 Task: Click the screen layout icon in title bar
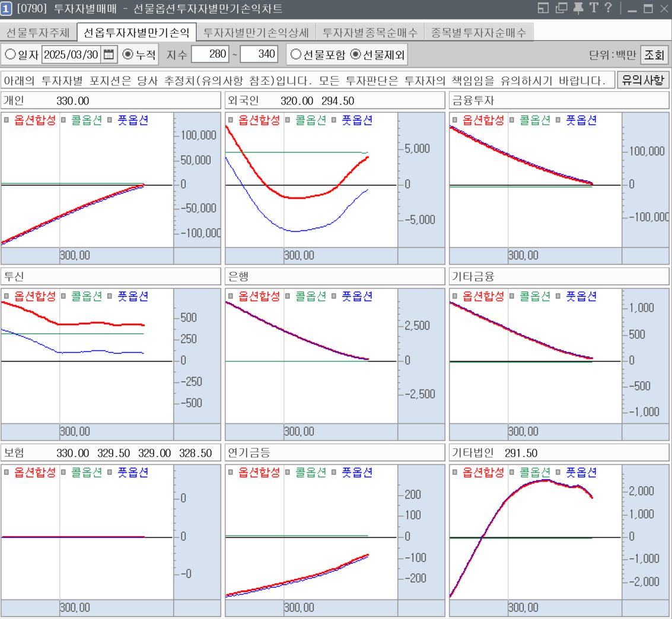[543, 8]
